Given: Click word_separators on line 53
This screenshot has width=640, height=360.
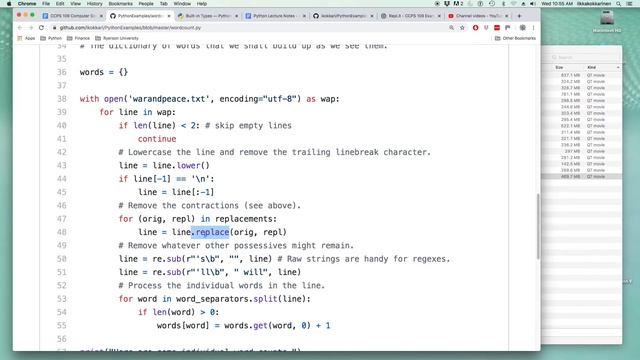Looking at the screenshot, I should [213, 299].
